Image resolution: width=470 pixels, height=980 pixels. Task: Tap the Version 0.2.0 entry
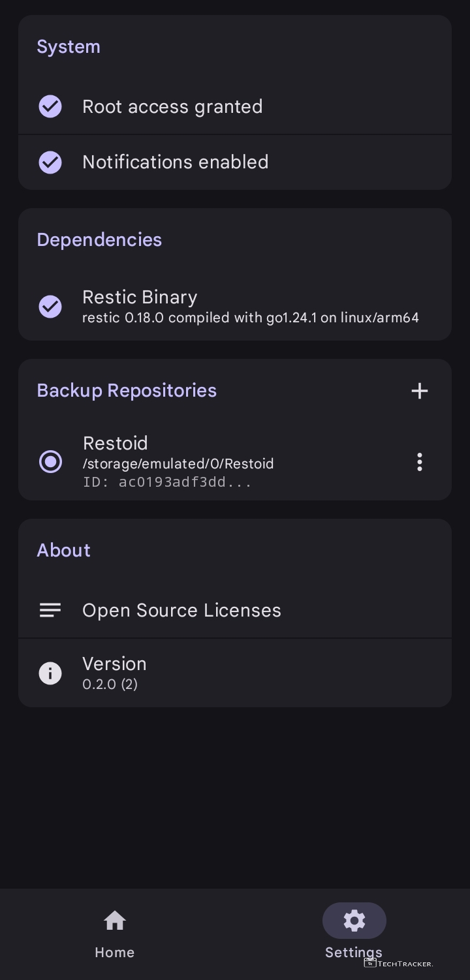click(114, 673)
